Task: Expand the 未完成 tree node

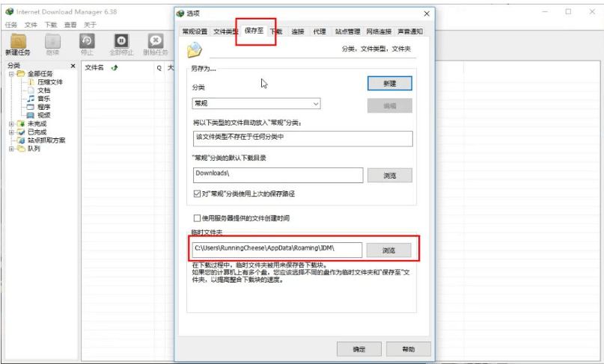Action: (11, 123)
